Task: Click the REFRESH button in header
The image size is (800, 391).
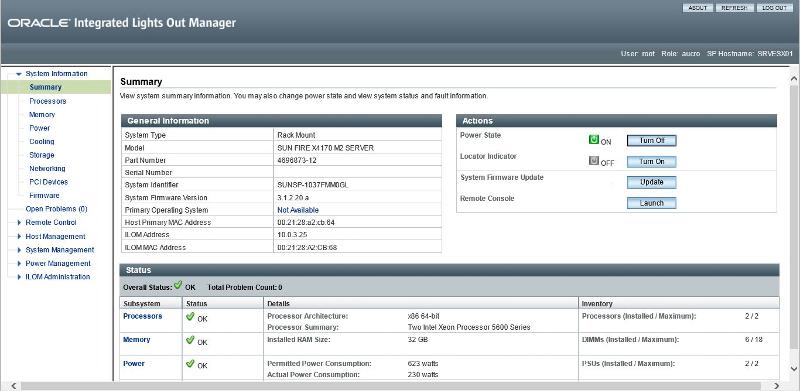Action: [734, 8]
